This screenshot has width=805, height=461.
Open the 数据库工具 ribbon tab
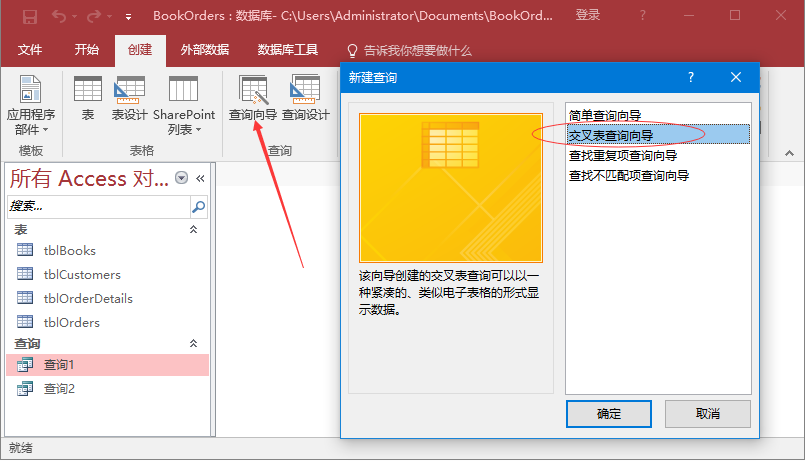click(x=288, y=50)
